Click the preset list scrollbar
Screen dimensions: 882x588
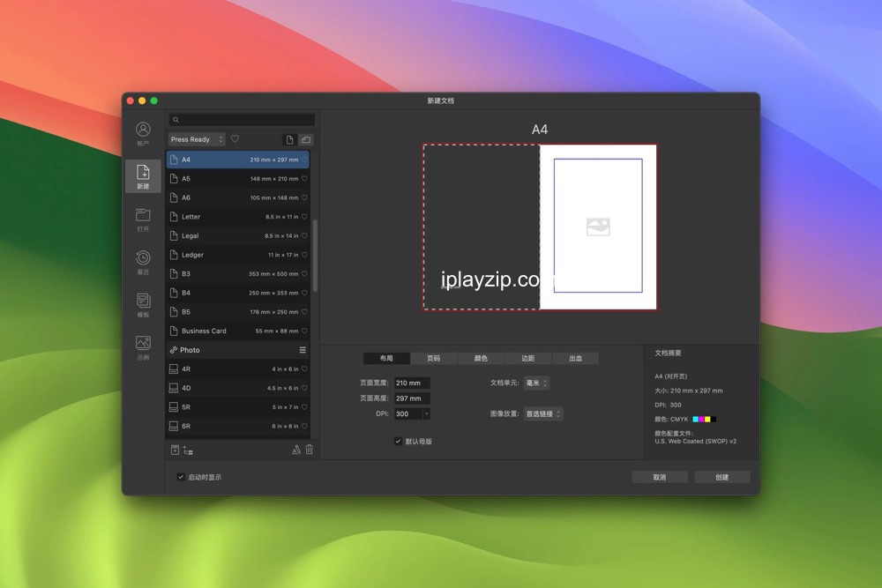tap(315, 256)
